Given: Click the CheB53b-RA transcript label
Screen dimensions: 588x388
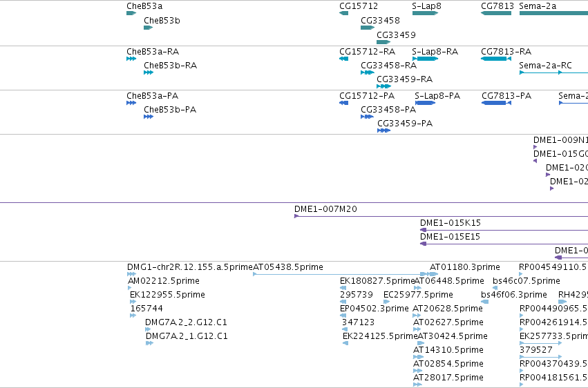Looking at the screenshot, I should (x=170, y=66).
